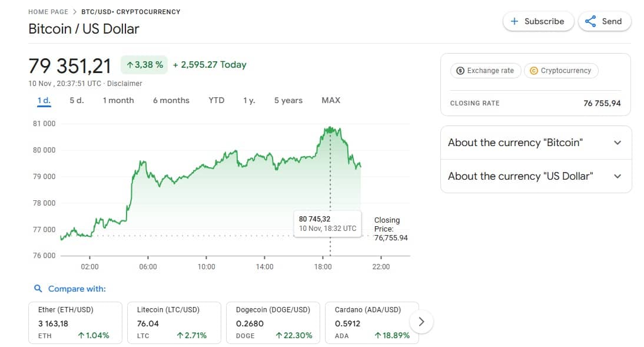Expand About the currency "Bitcoin" section
This screenshot has height=347, width=644.
pos(536,143)
